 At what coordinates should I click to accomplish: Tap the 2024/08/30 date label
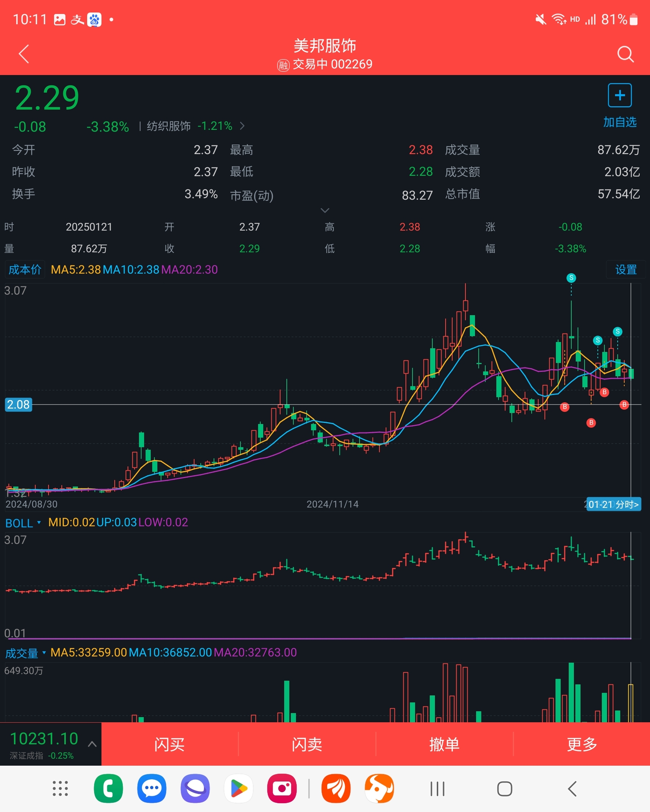click(x=32, y=504)
